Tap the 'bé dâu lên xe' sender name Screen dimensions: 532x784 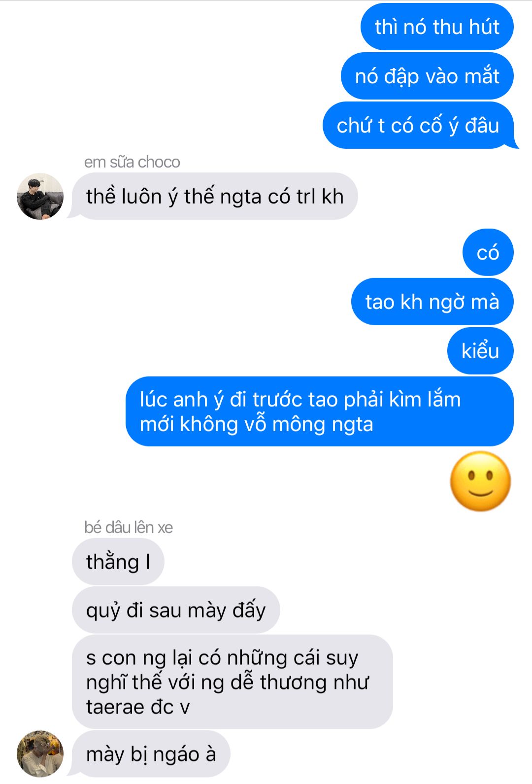(x=129, y=527)
